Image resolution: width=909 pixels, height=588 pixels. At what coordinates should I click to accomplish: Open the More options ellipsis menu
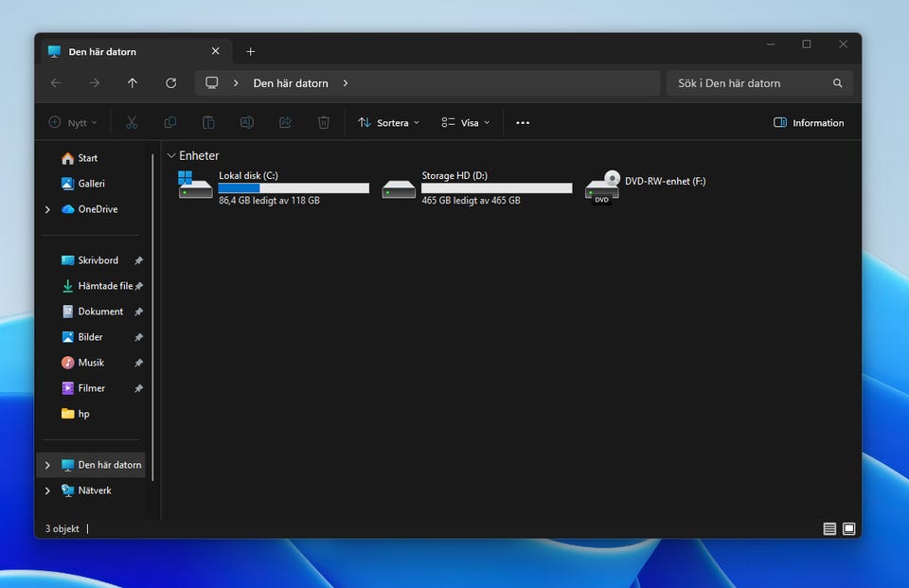523,123
